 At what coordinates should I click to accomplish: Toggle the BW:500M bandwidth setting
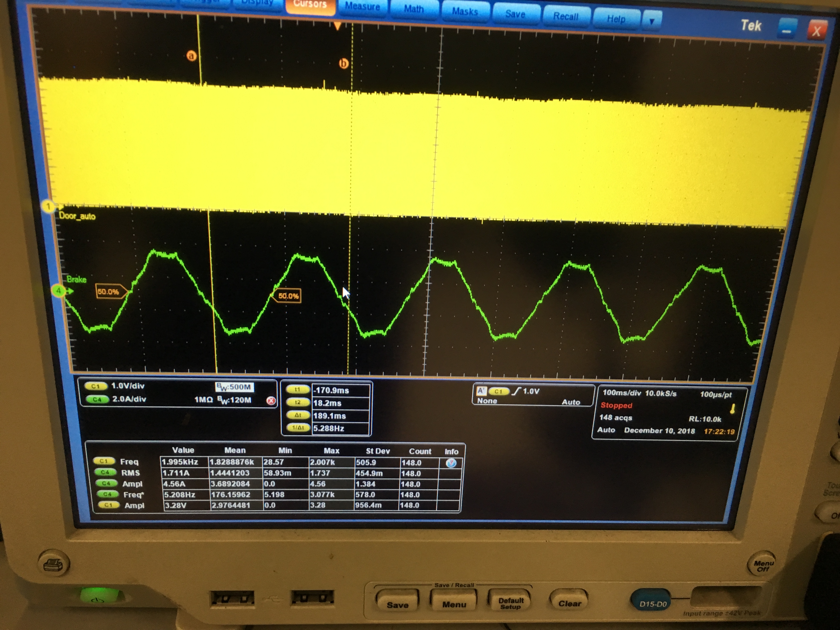(234, 387)
